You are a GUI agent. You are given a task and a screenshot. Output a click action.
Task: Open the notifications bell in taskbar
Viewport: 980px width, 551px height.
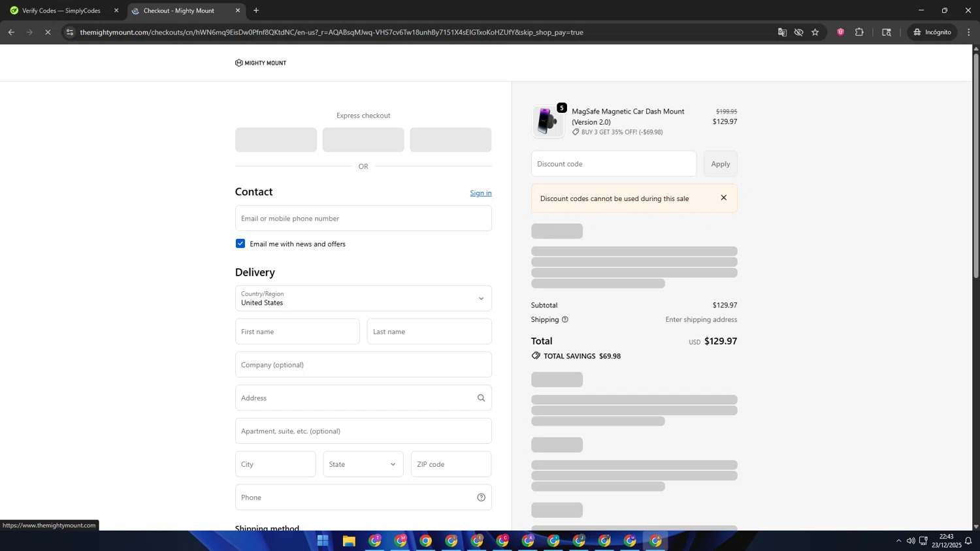968,541
